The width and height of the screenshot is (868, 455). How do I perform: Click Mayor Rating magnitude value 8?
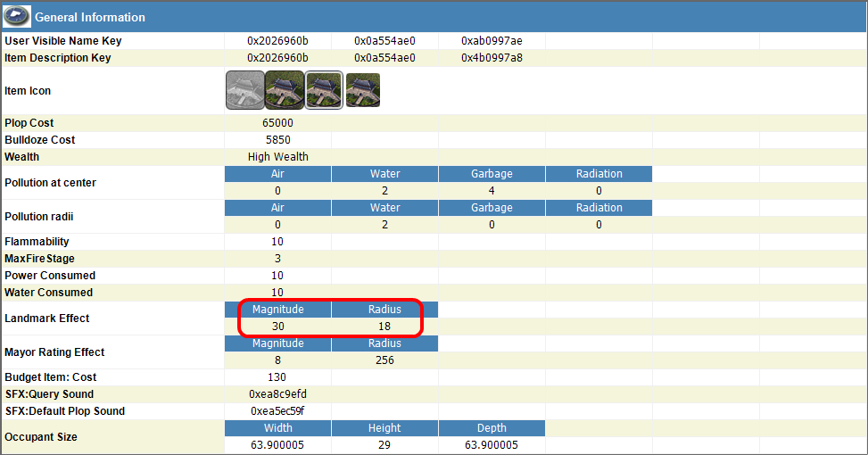pyautogui.click(x=278, y=360)
